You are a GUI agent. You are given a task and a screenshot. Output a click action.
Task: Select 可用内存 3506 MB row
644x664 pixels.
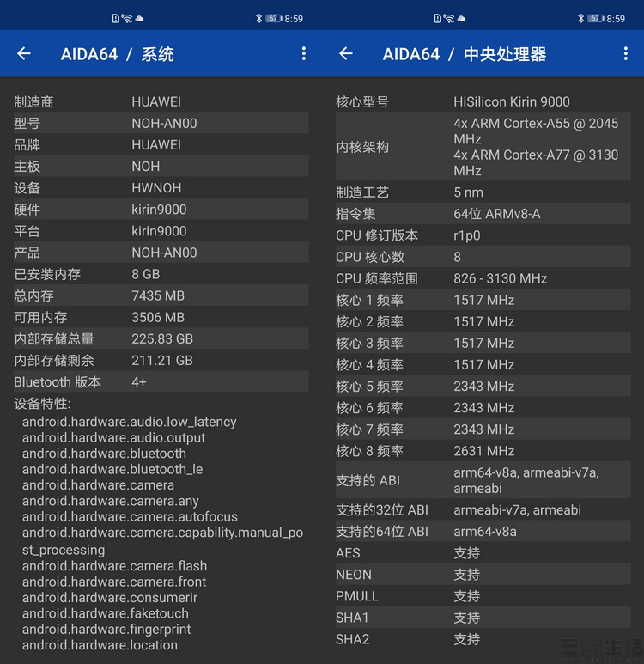pos(161,318)
